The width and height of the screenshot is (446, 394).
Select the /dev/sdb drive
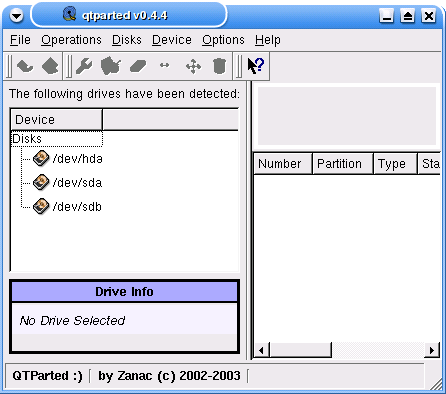point(68,207)
